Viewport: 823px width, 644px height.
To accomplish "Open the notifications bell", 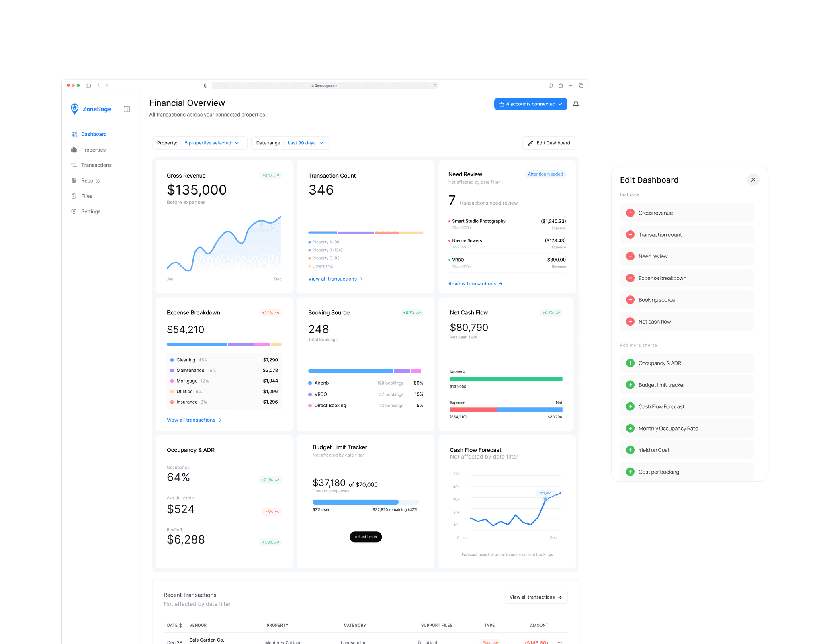I will coord(576,104).
